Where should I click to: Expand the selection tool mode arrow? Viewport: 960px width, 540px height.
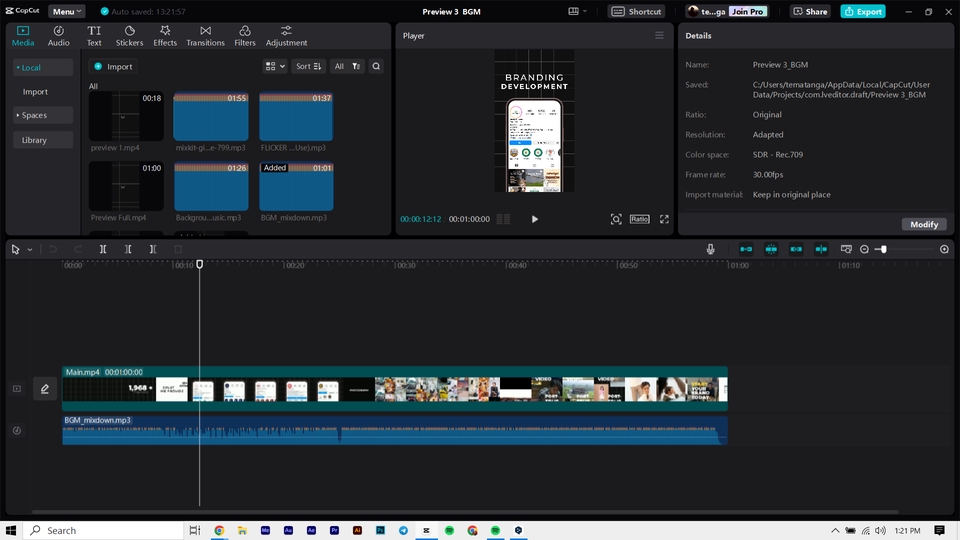29,250
